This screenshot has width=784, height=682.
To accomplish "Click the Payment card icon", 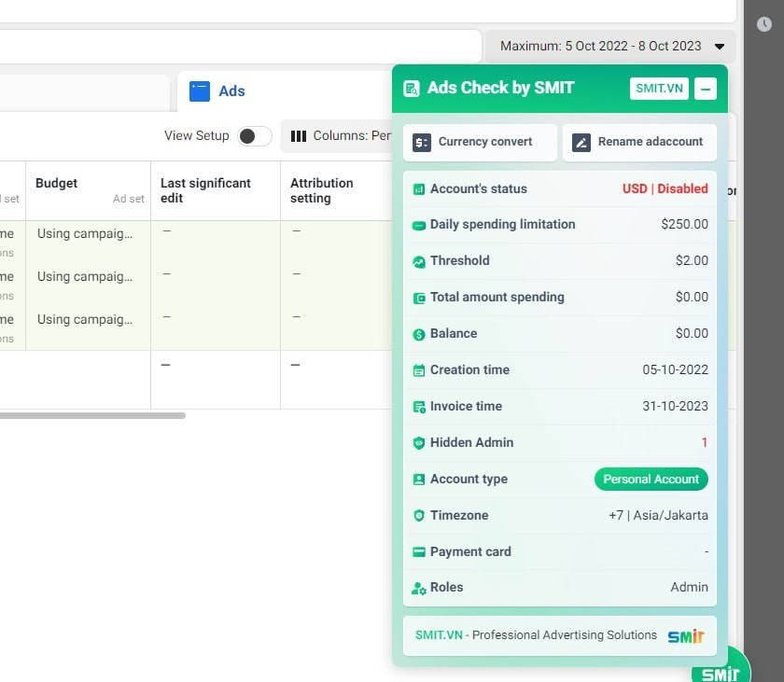I will click(x=418, y=551).
